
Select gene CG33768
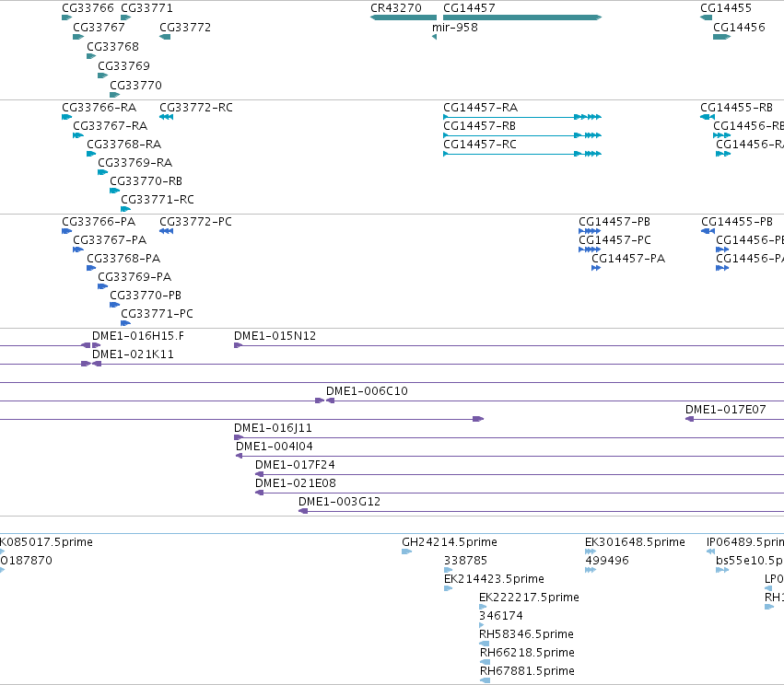coord(113,47)
